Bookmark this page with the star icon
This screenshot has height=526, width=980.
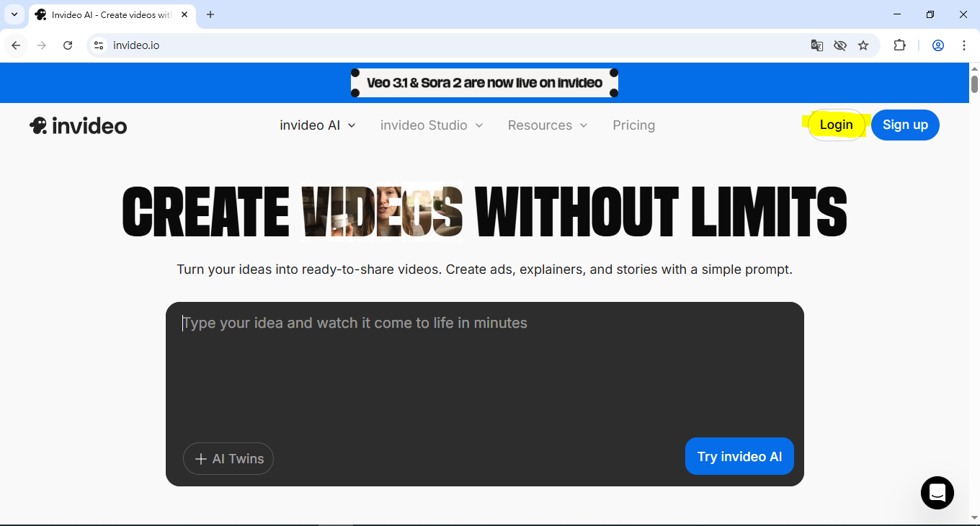[863, 45]
